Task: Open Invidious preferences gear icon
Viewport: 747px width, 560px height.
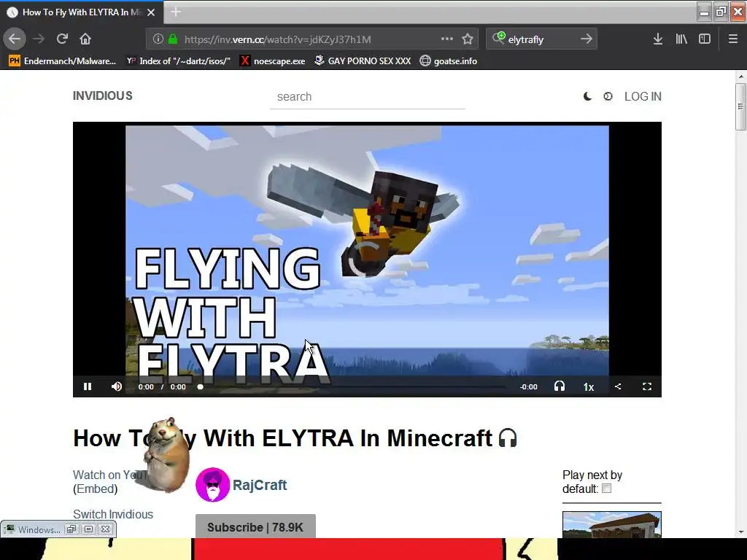Action: tap(608, 96)
